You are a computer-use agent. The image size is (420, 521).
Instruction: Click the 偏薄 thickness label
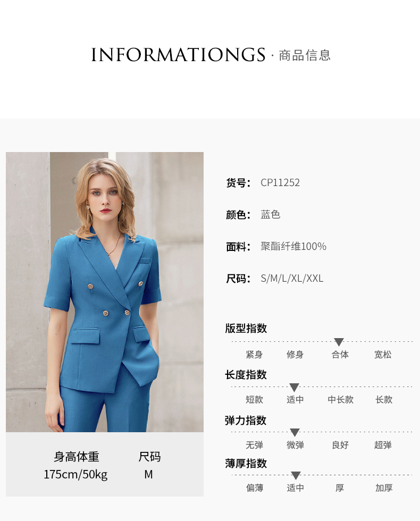click(x=255, y=488)
